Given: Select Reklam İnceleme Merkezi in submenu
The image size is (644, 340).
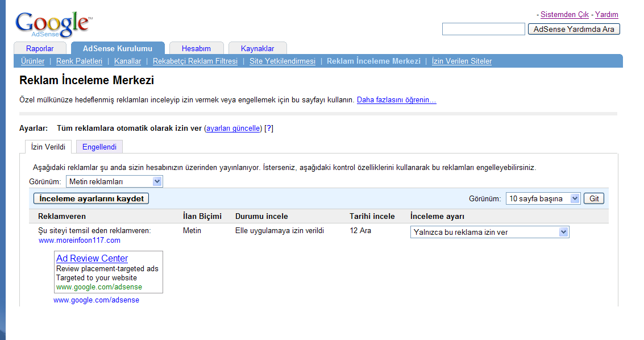Looking at the screenshot, I should click(374, 61).
